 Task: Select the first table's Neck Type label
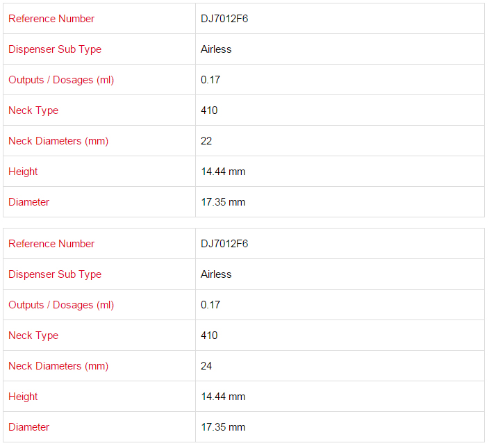33,110
